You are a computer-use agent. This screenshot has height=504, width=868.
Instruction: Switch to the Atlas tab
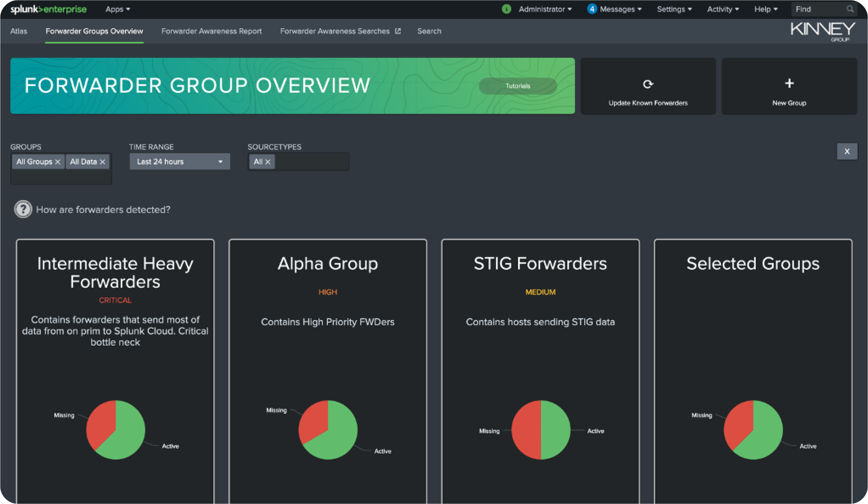click(18, 31)
